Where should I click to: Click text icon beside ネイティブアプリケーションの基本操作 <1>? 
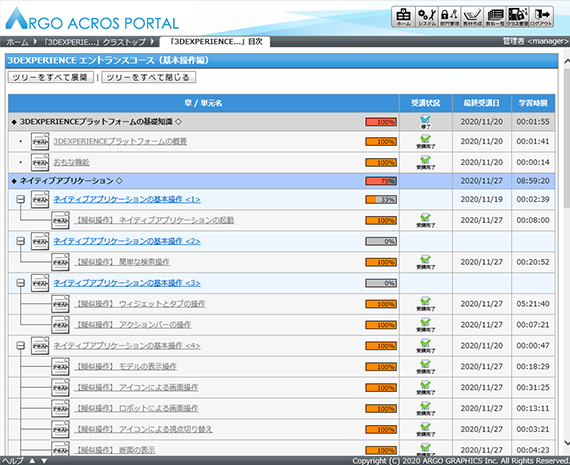40,200
